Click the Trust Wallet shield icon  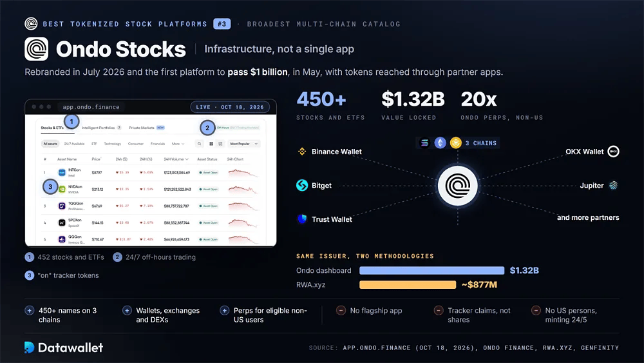tap(302, 219)
